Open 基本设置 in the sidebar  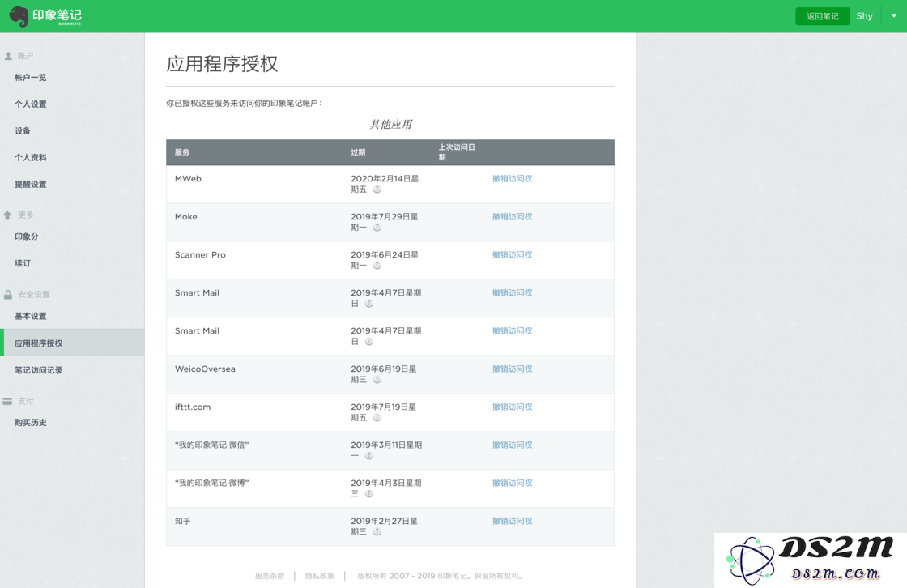pyautogui.click(x=31, y=316)
